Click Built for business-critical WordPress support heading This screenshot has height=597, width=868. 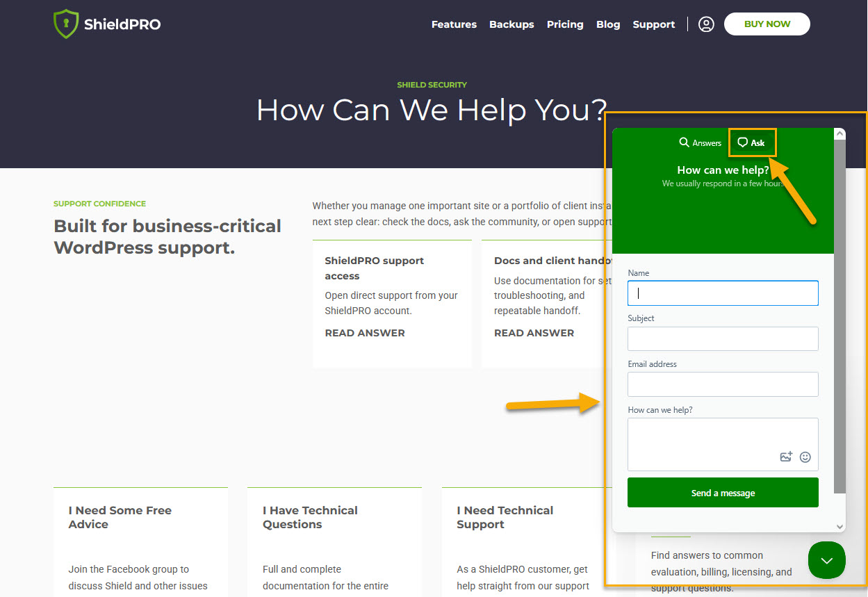tap(167, 236)
